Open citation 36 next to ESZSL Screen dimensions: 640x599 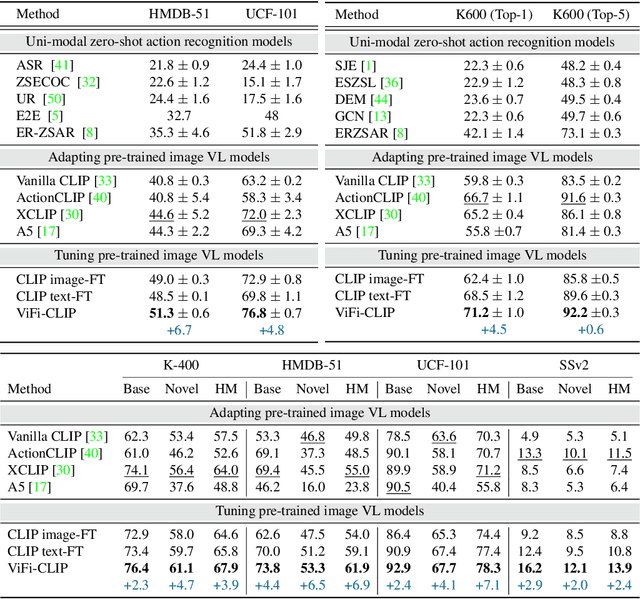(391, 81)
